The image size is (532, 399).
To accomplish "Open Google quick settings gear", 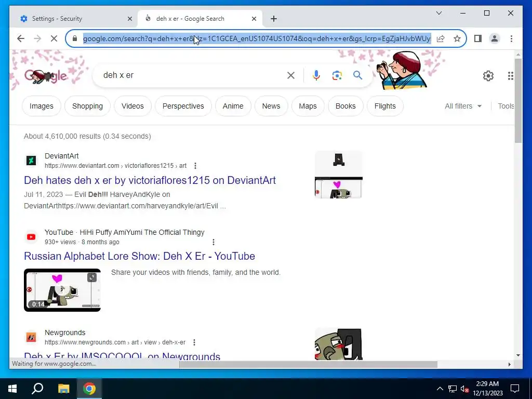I will pos(488,76).
